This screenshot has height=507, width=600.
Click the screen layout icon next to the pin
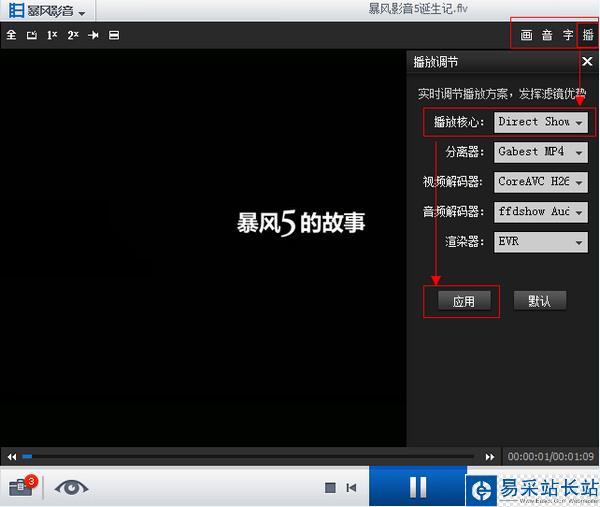pos(114,35)
